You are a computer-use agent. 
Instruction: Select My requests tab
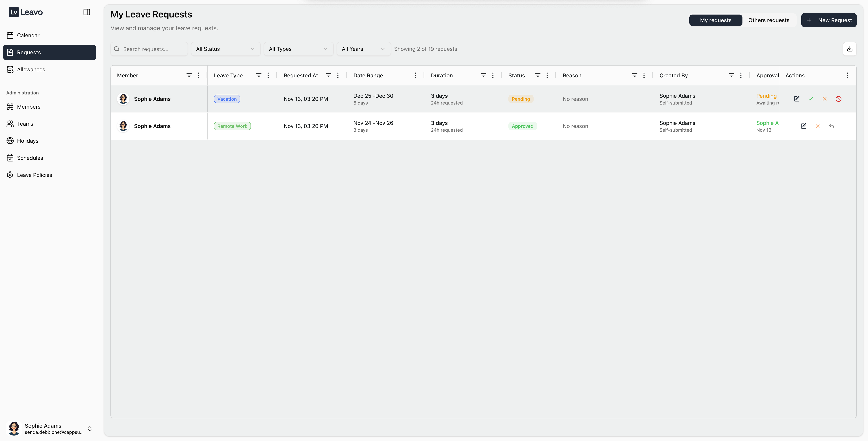[716, 20]
